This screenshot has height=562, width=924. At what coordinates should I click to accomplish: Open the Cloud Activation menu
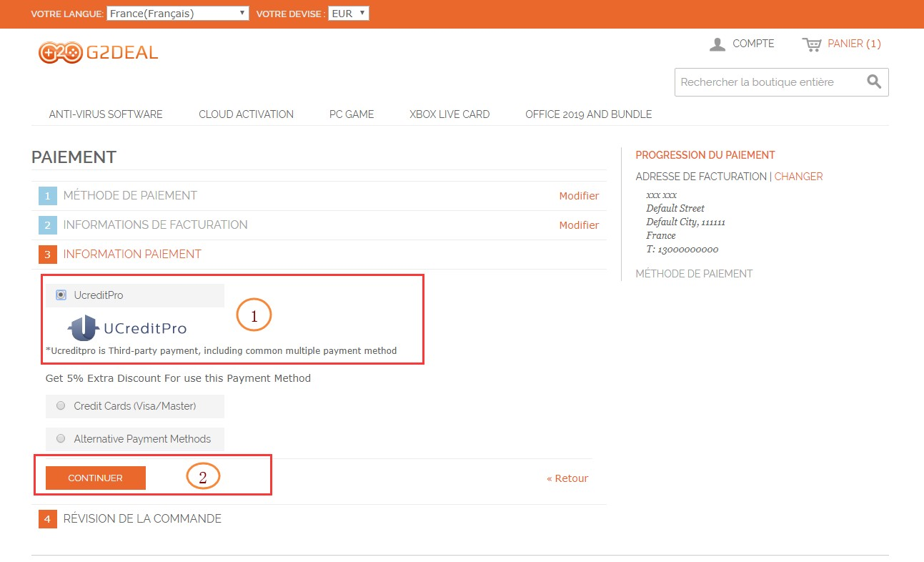point(246,114)
